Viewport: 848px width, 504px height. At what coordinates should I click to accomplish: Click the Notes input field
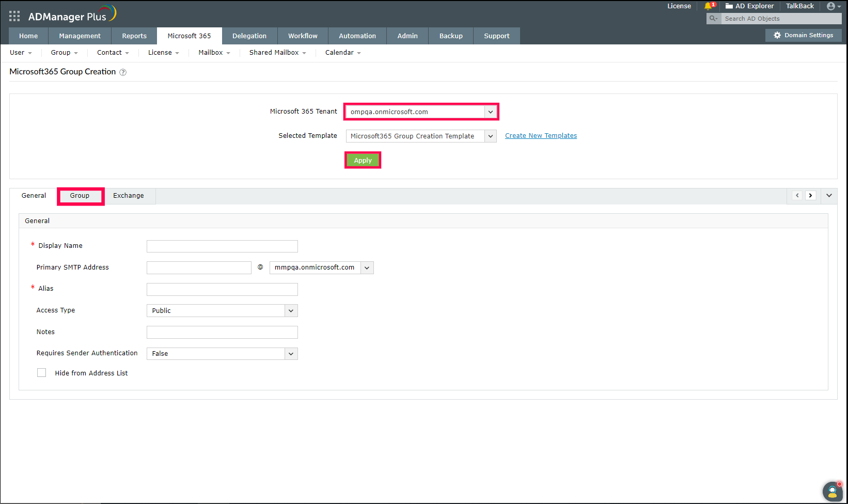tap(223, 332)
